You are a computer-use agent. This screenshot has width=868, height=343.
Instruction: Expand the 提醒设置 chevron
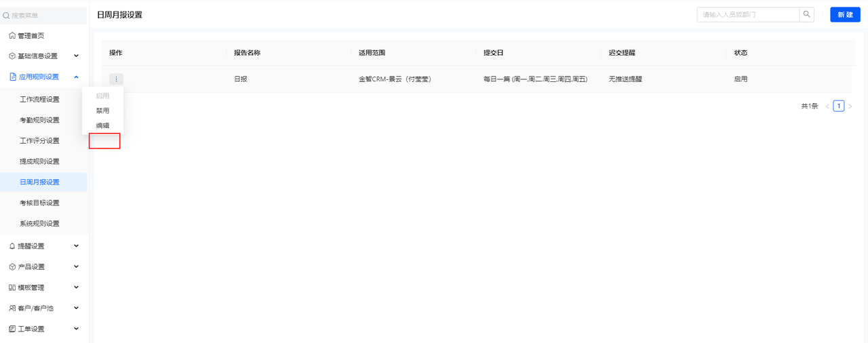[x=76, y=246]
